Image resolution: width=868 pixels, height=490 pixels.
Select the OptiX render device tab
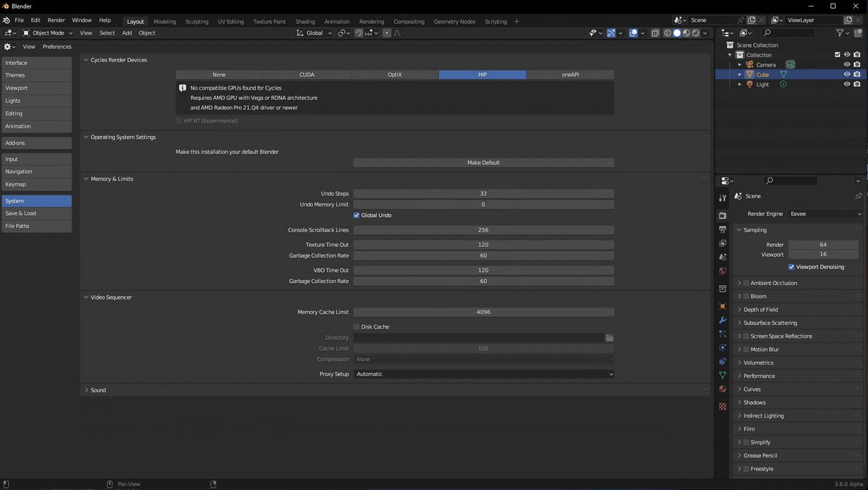pyautogui.click(x=395, y=75)
